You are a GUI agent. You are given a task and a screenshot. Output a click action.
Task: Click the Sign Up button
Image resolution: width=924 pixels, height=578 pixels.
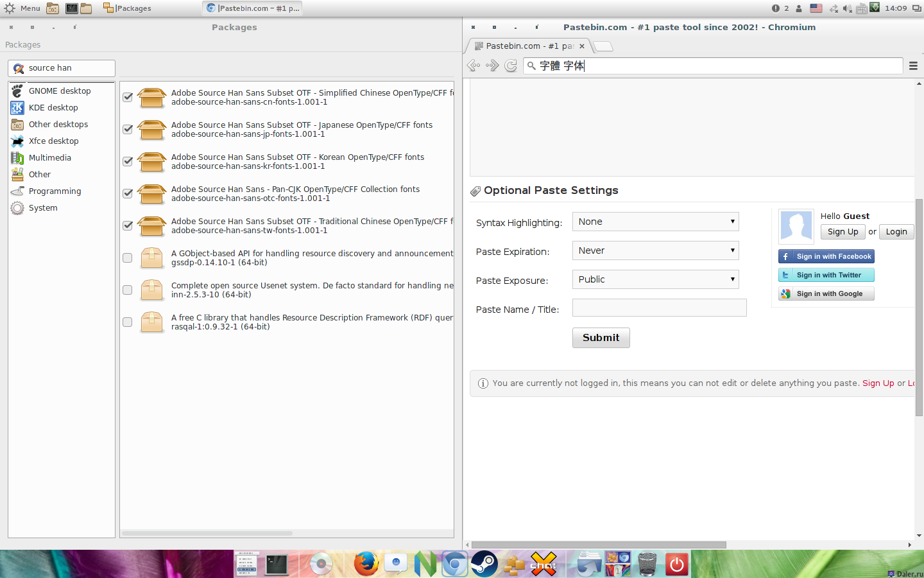(843, 232)
